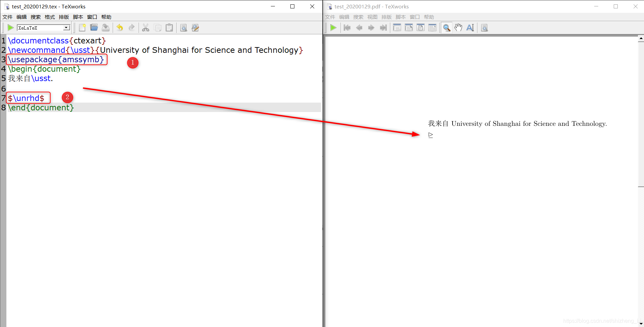Click the \newcommand{\usst} line
This screenshot has width=644, height=327.
[155, 50]
